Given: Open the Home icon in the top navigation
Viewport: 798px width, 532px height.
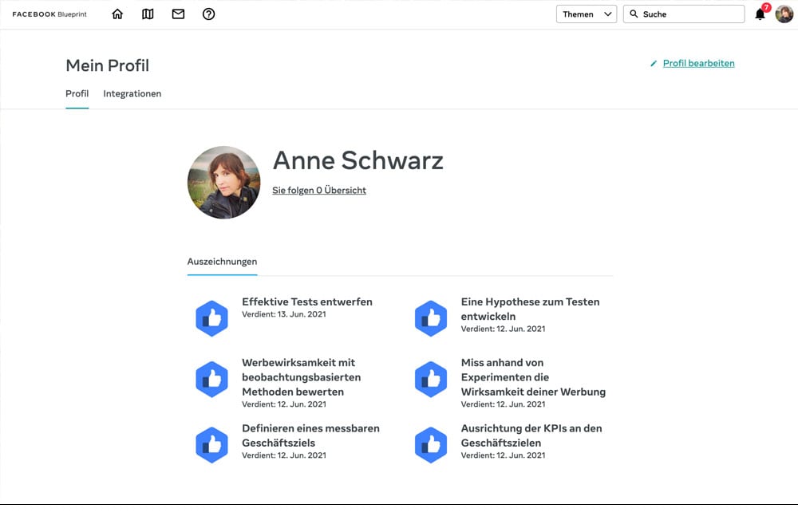Looking at the screenshot, I should tap(117, 14).
